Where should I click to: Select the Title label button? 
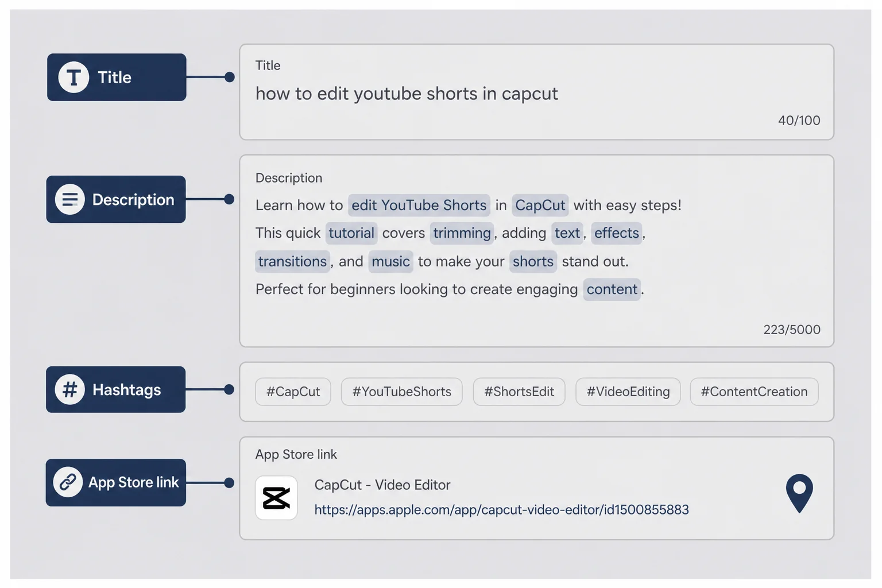point(117,77)
